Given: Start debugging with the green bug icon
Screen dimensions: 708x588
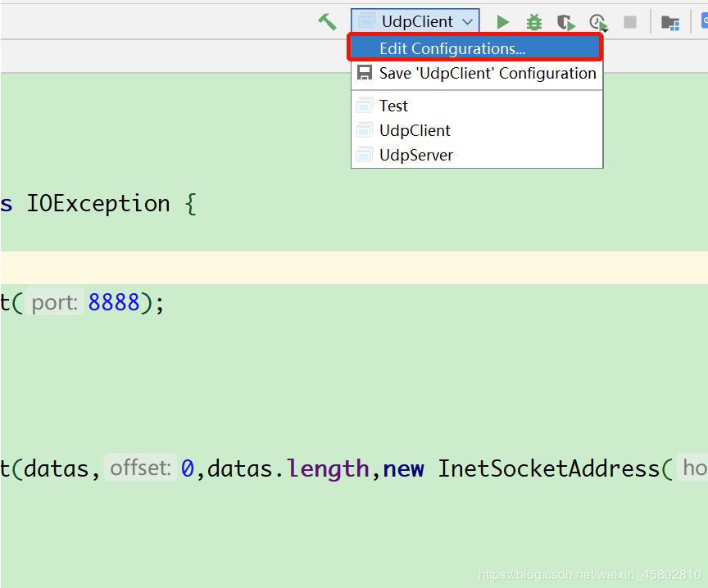Looking at the screenshot, I should [533, 22].
